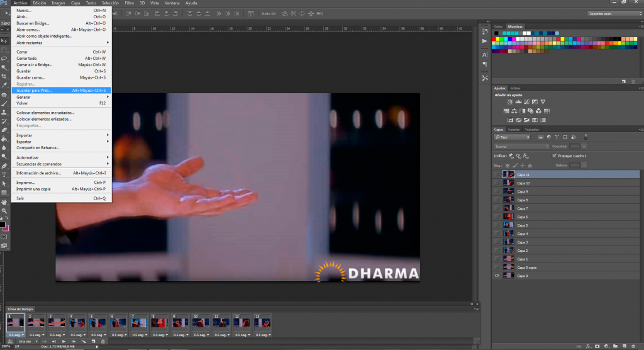
Task: Select the Horizontal Type tool
Action: coord(4,175)
